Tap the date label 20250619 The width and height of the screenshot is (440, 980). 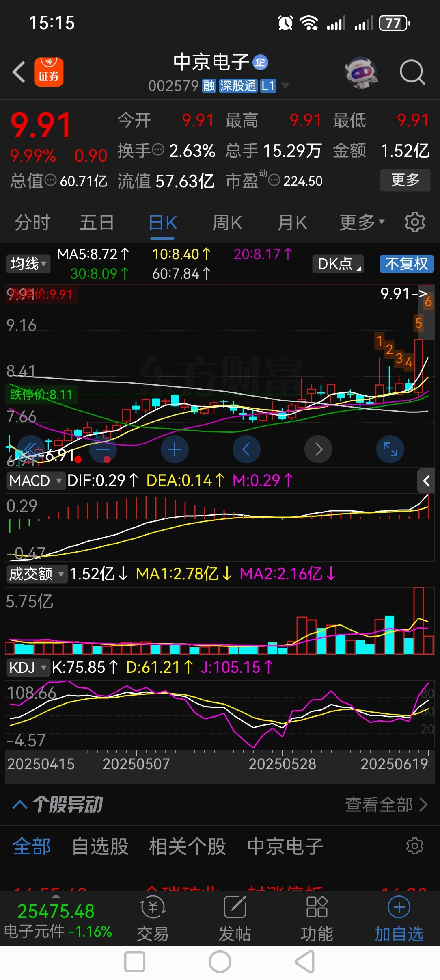tap(395, 764)
